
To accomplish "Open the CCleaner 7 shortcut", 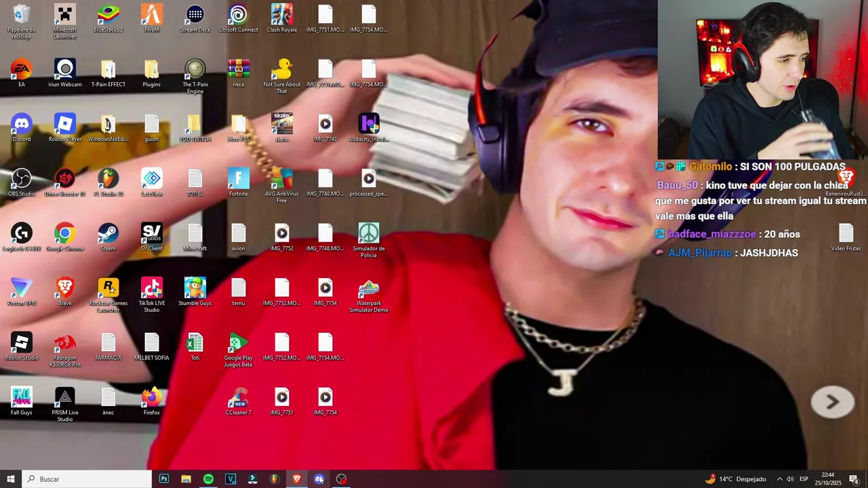I will coord(239,402).
